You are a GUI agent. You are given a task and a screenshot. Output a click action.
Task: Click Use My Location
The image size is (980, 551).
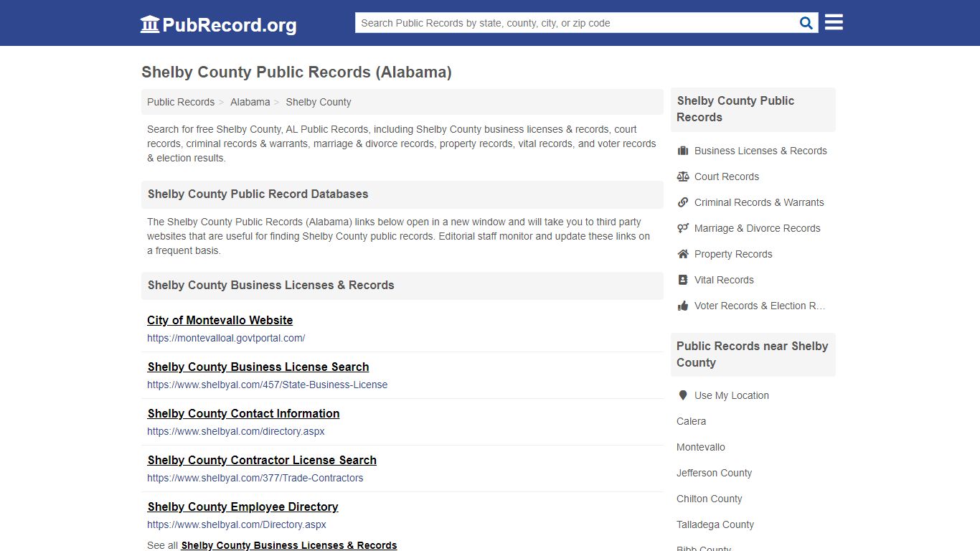732,395
